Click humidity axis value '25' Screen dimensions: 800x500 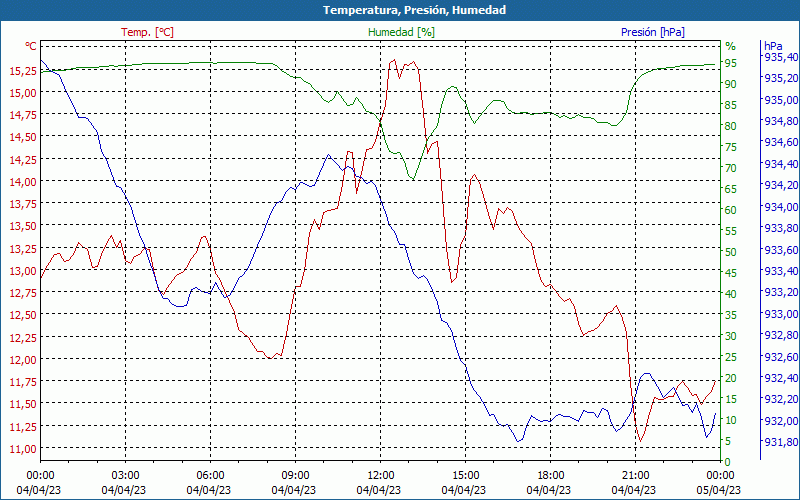point(731,357)
